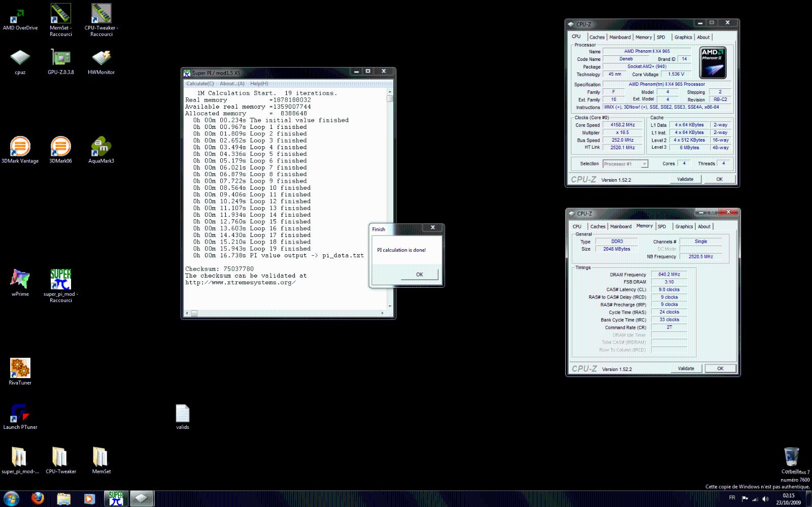Switch to Mainboard tab in the upper CPU-Z window

pos(620,37)
